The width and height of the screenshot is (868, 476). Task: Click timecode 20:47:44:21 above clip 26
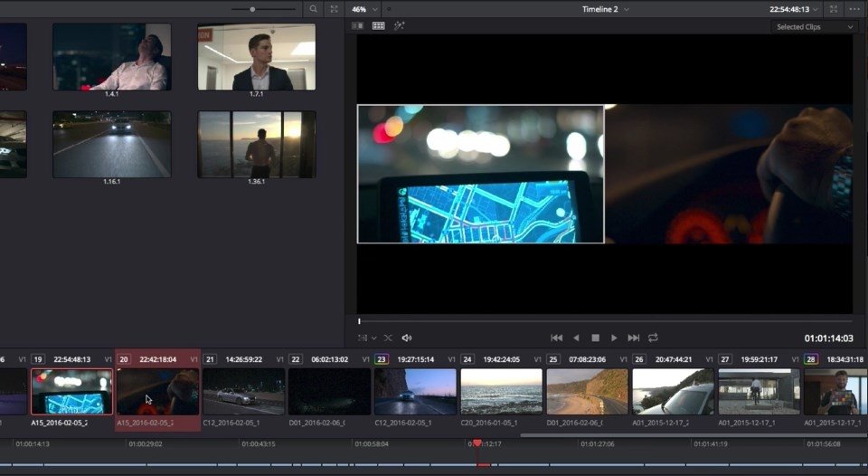point(673,359)
